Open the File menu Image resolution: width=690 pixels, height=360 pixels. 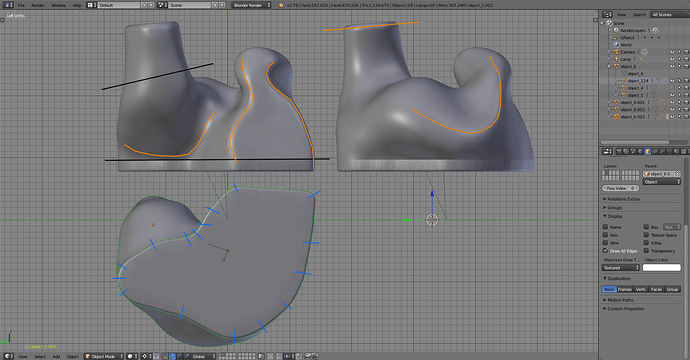coord(21,5)
